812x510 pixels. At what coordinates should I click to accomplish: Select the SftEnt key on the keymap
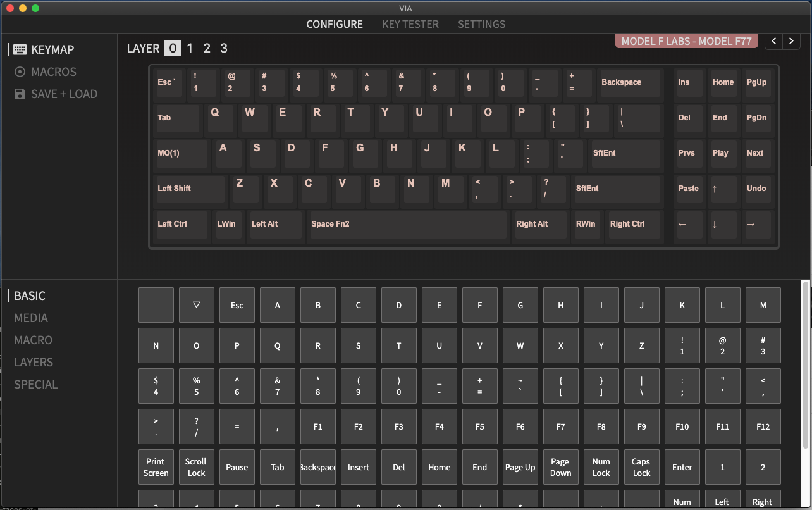tap(625, 154)
